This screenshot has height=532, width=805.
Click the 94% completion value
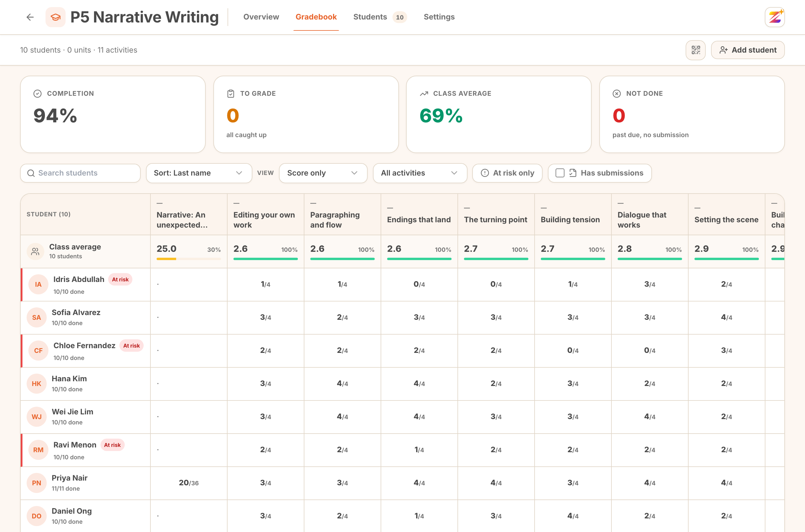55,116
